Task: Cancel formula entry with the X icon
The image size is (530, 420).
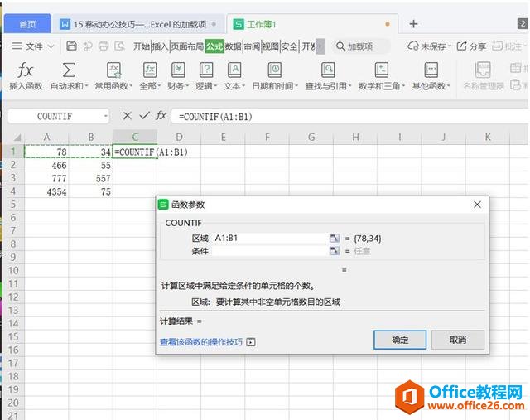Action: click(127, 116)
